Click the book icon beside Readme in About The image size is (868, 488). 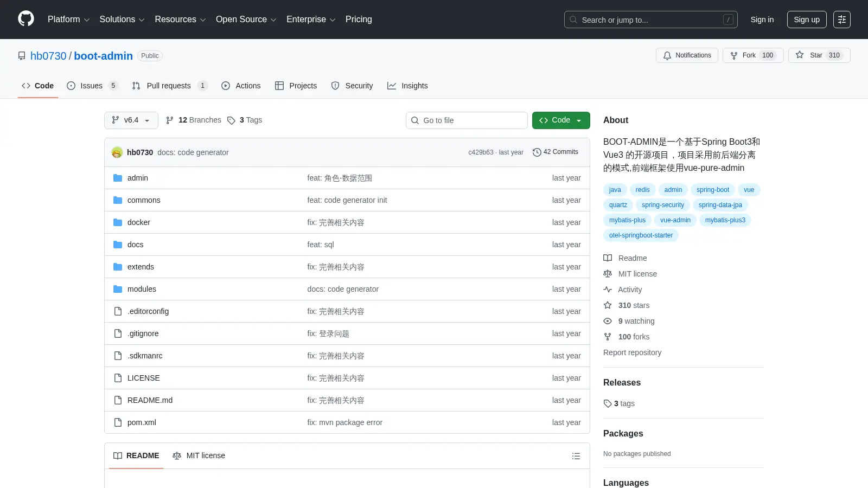click(x=608, y=258)
